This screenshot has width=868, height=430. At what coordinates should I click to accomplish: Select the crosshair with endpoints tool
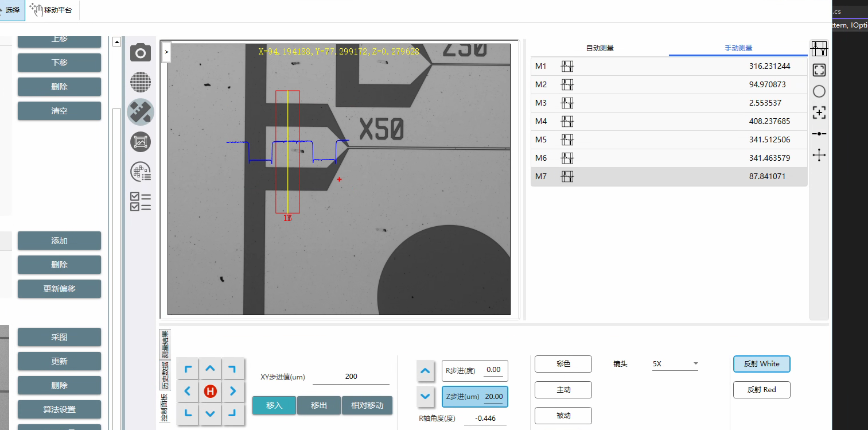[819, 155]
